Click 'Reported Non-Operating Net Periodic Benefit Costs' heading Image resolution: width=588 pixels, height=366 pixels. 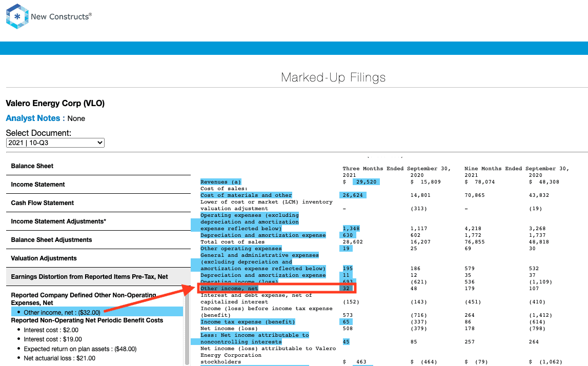click(87, 320)
